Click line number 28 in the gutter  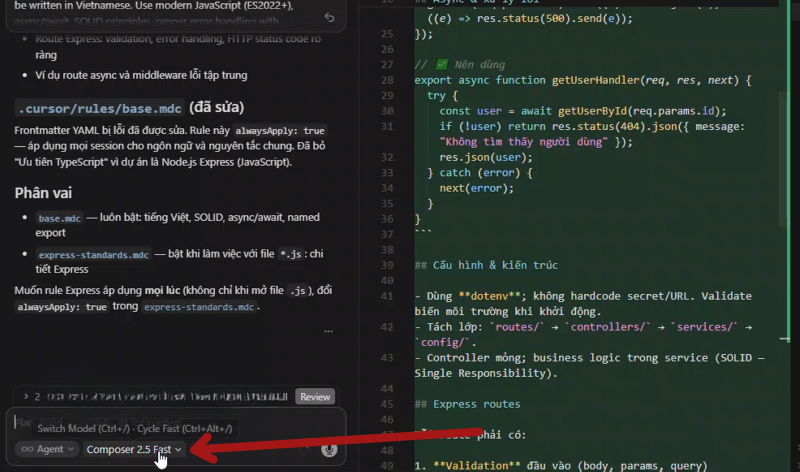pos(387,80)
